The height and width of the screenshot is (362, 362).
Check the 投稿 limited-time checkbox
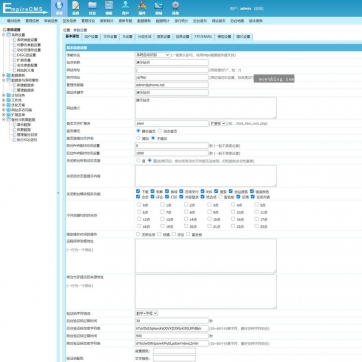(x=159, y=234)
